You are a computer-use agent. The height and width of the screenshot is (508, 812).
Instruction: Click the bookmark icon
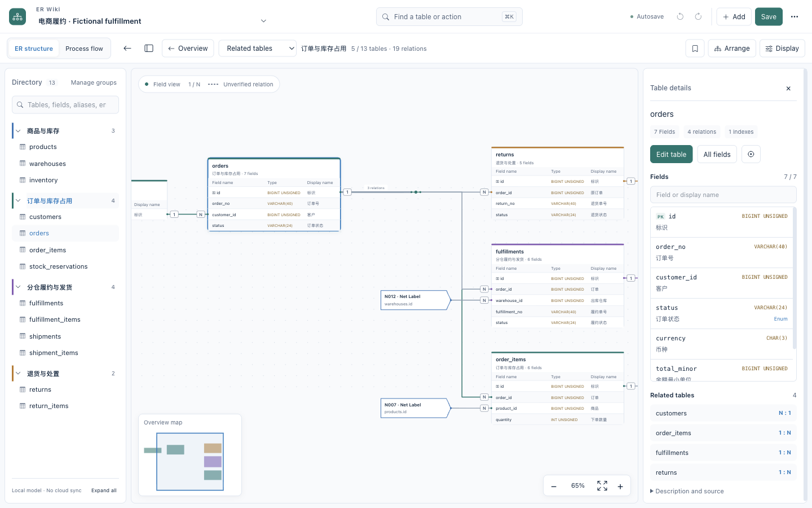coord(695,49)
